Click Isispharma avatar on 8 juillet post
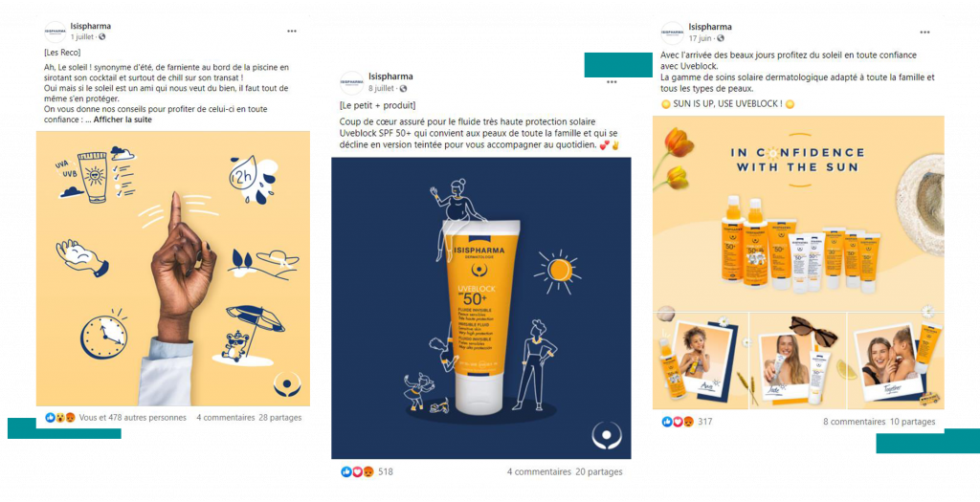Screen dimensions: 980x502 352,82
